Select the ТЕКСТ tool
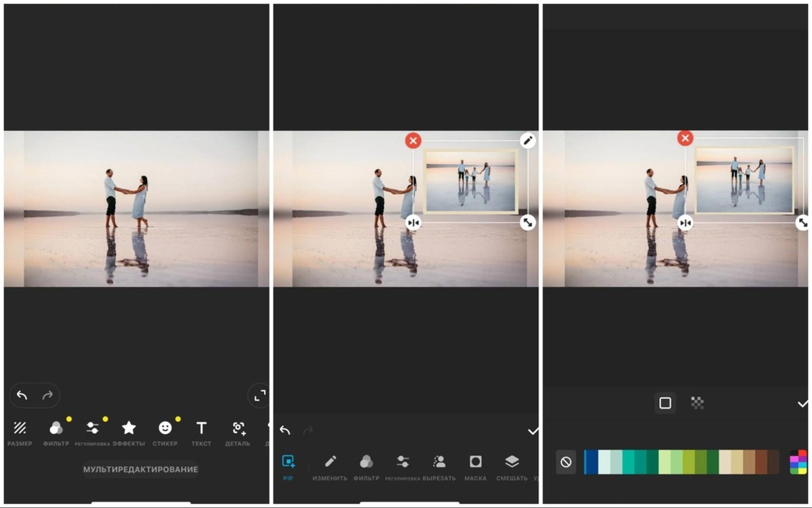Screen dimensions: 812x508 pyautogui.click(x=201, y=432)
